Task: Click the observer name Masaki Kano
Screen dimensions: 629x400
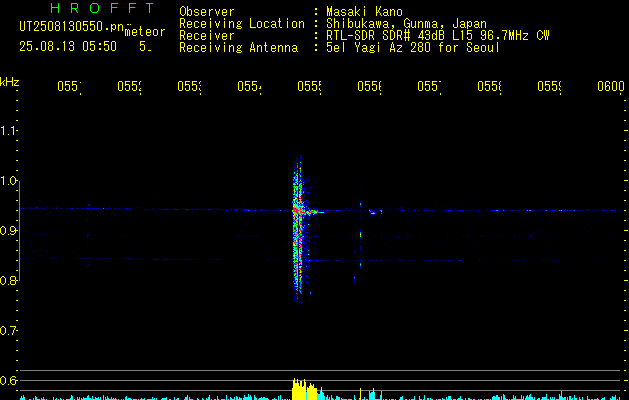Action: pyautogui.click(x=364, y=12)
